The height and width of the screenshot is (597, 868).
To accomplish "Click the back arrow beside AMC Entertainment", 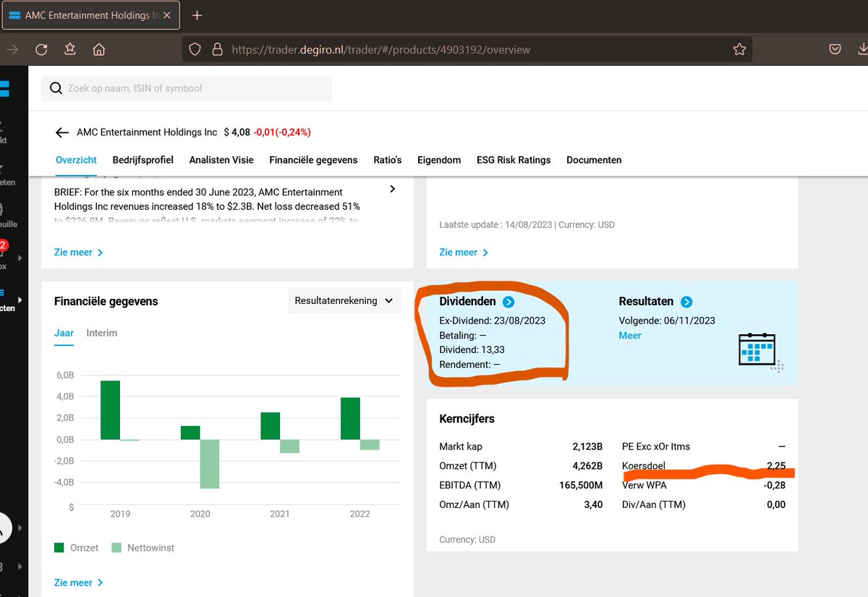I will click(61, 132).
